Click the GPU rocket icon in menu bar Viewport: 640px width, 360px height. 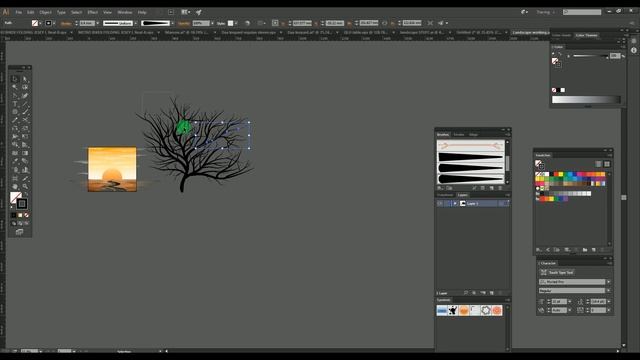[x=199, y=12]
